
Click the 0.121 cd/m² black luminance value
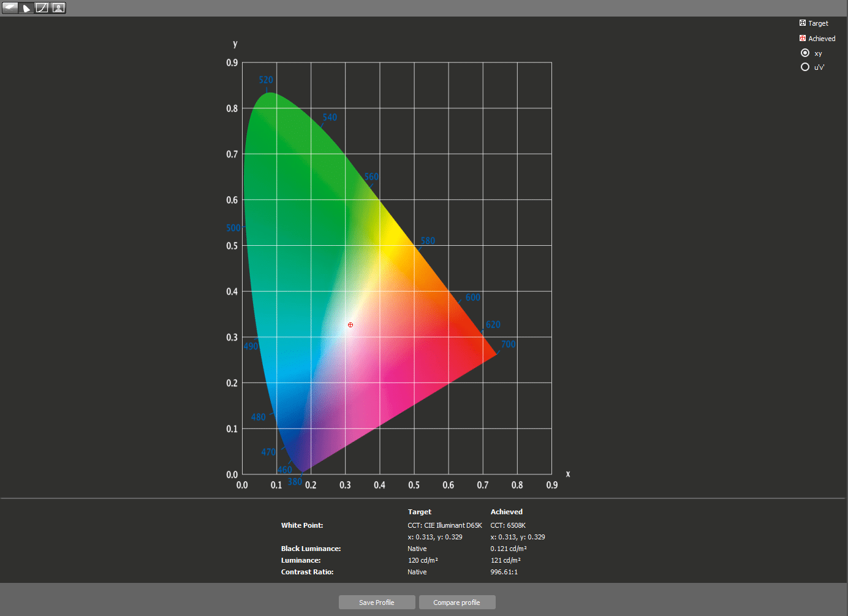[x=509, y=549]
